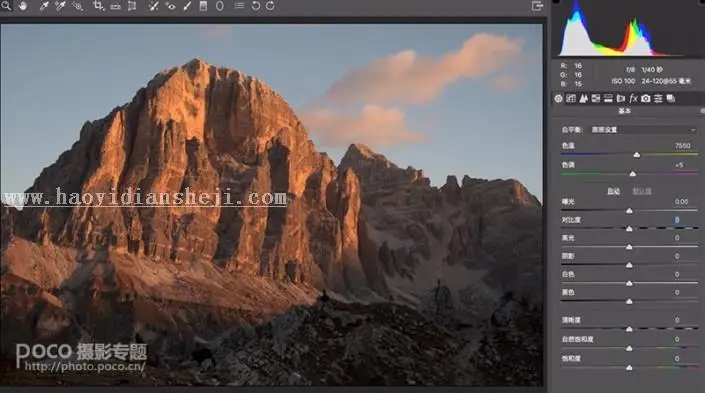Screen dimensions: 705x393
Task: Select the Red Eye Removal tool
Action: [x=170, y=6]
